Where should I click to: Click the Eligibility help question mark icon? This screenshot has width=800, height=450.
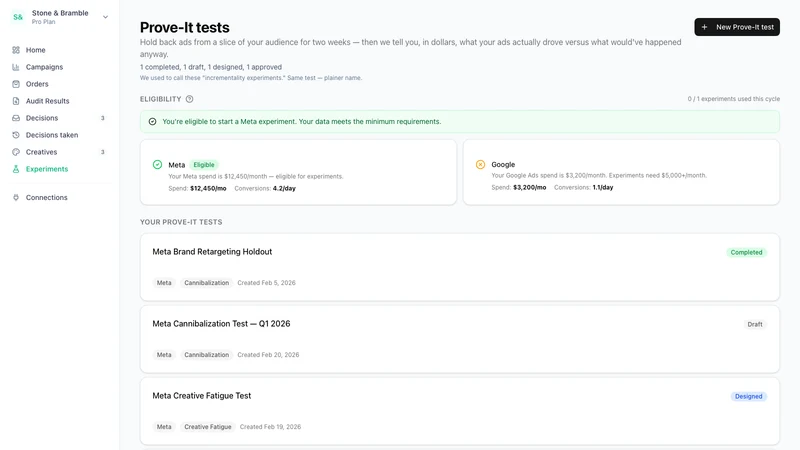[x=189, y=99]
